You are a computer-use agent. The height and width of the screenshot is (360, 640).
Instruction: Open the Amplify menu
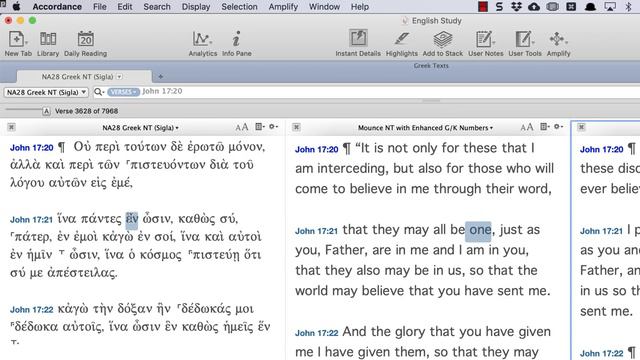click(283, 7)
